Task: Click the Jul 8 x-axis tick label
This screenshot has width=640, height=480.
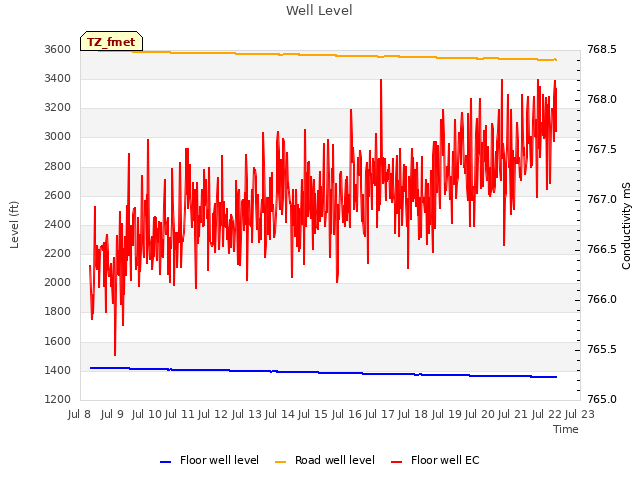Action: point(79,414)
